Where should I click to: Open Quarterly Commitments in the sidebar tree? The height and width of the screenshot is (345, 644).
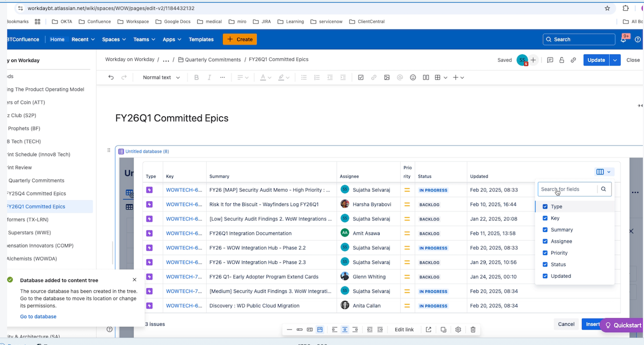[x=36, y=180]
